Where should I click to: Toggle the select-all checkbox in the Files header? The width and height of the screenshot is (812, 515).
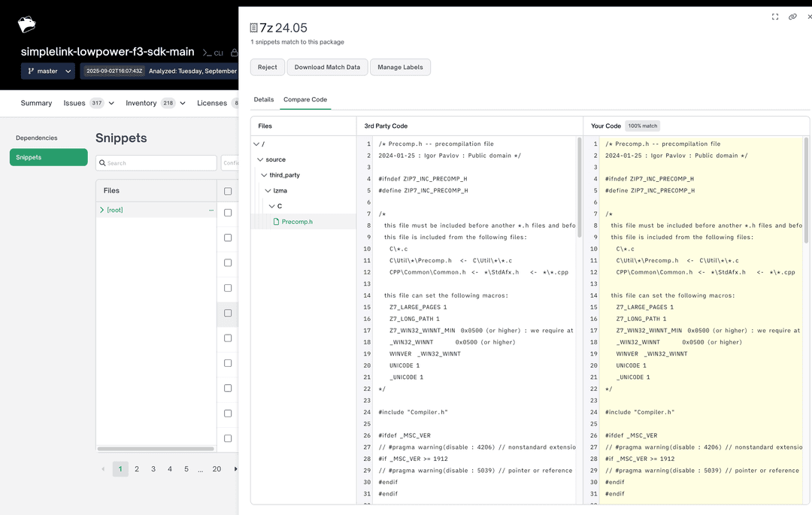click(x=228, y=190)
